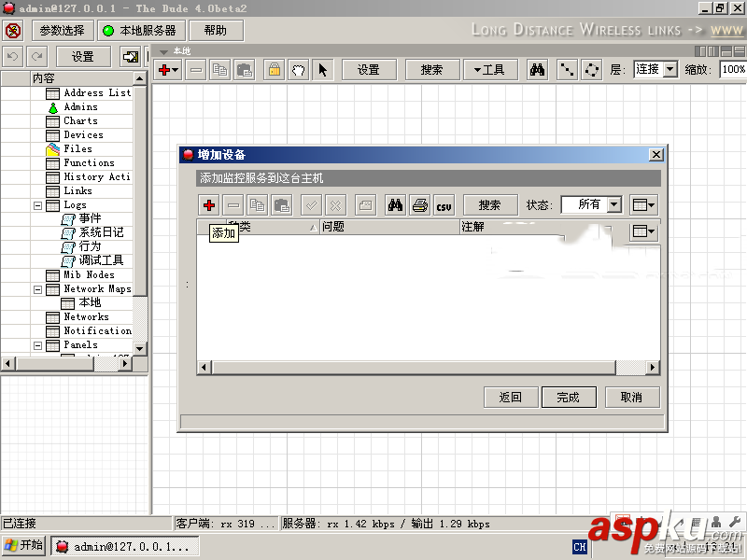747x560 pixels.
Task: Click the link layout icon in map toolbar
Action: pos(567,70)
